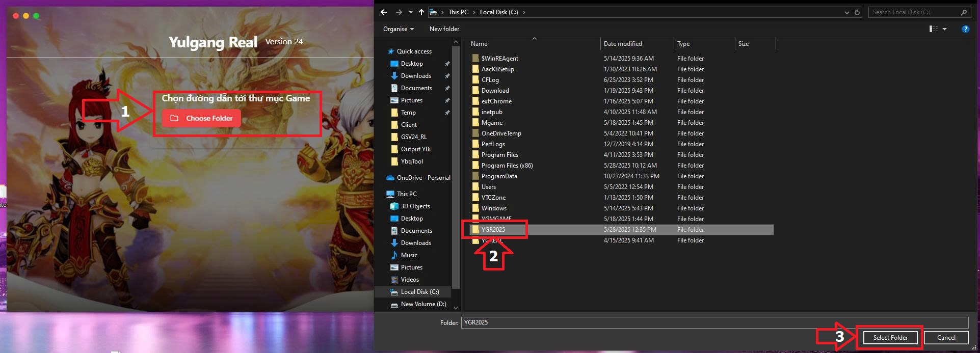Select the AacKBSetup folder icon
Image resolution: width=980 pixels, height=353 pixels.
(x=475, y=69)
